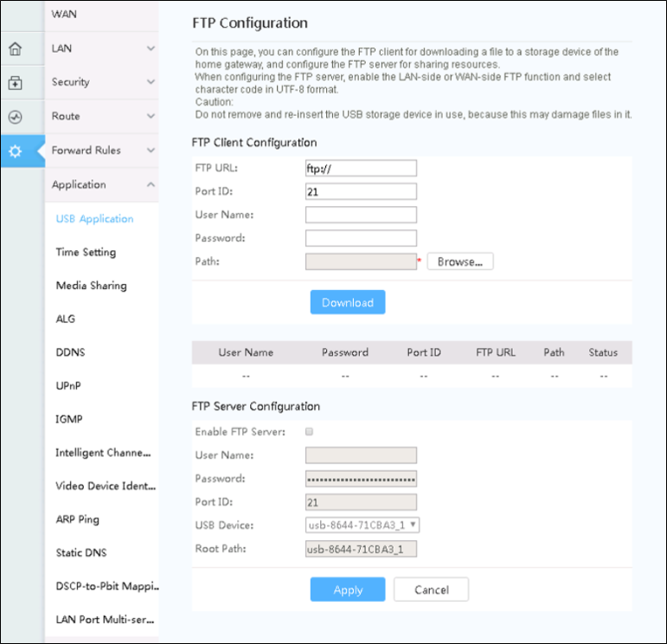The height and width of the screenshot is (644, 667).
Task: Apply the FTP server configuration
Action: click(348, 589)
